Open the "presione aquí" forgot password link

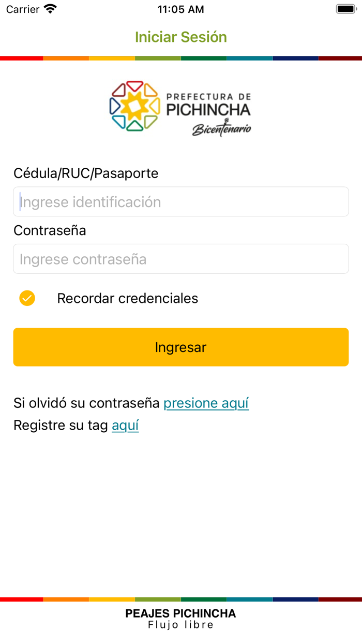click(x=206, y=403)
